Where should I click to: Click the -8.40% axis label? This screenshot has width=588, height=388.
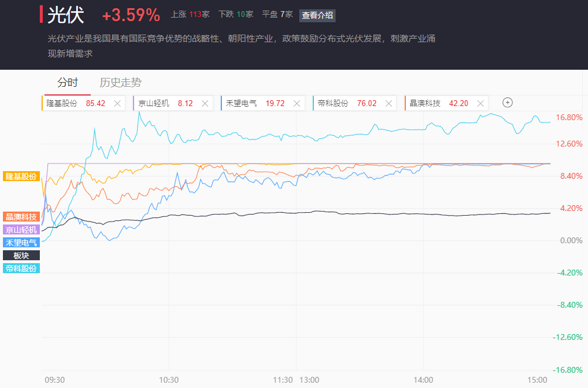click(570, 305)
